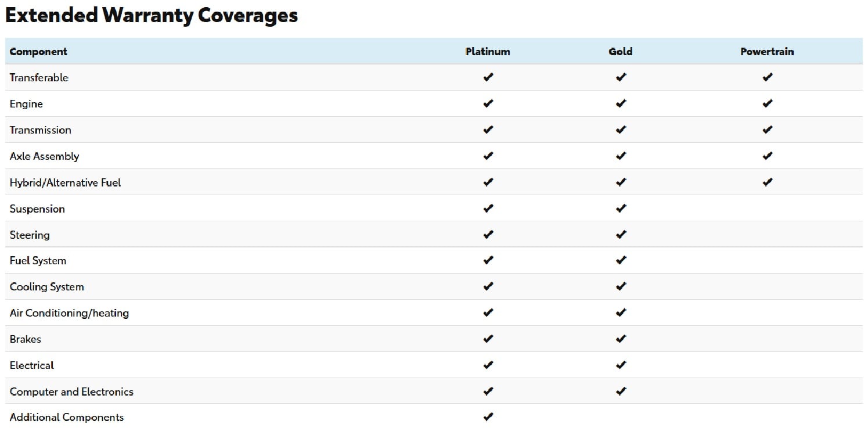Click the Platinum checkmark for Engine
This screenshot has height=431, width=868.
pos(488,103)
